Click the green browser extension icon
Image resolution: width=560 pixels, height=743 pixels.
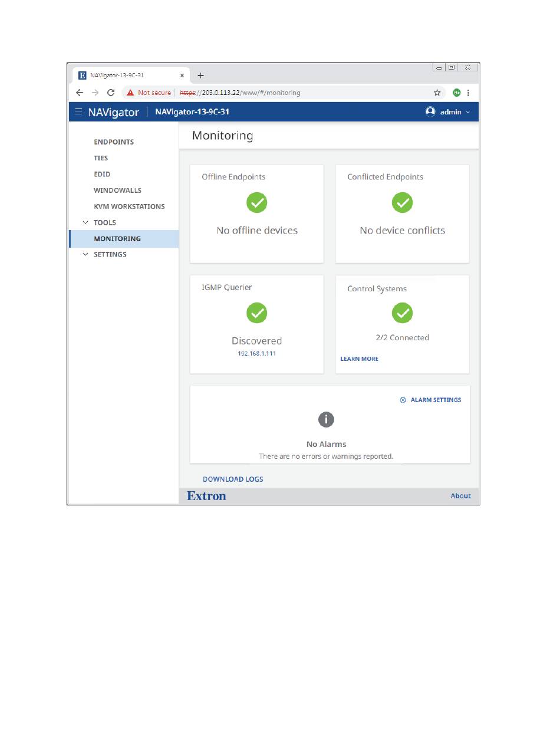[x=456, y=93]
